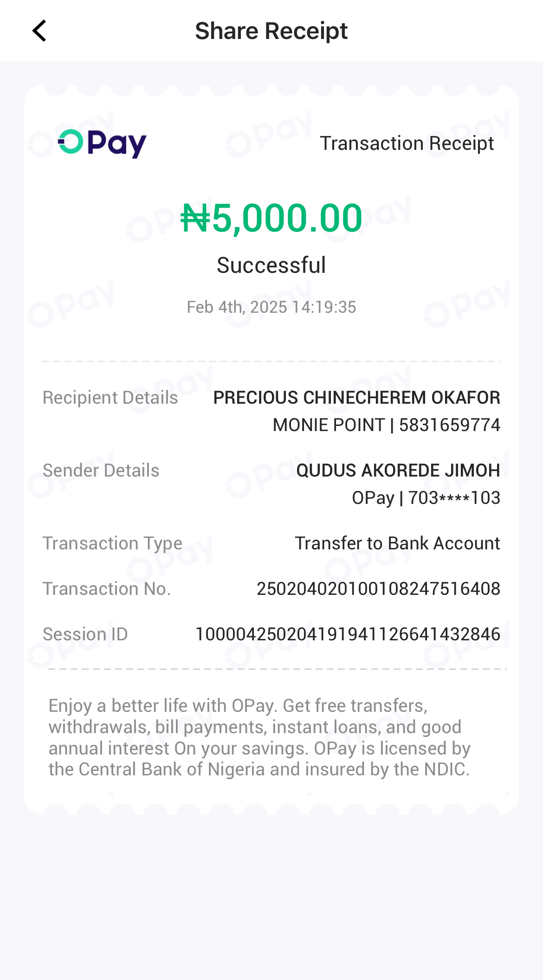Tap the MONIE POINT account number
This screenshot has width=543, height=980.
click(x=386, y=425)
